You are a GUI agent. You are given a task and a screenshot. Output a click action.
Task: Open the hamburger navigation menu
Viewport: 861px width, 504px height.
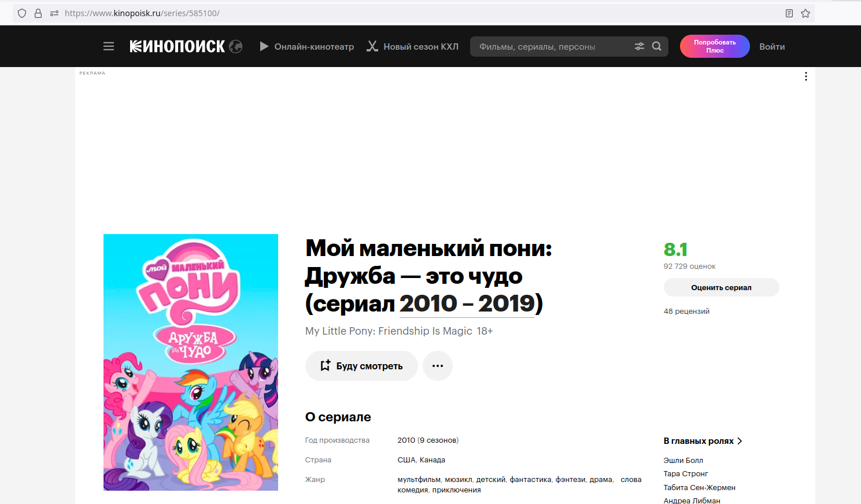tap(109, 46)
